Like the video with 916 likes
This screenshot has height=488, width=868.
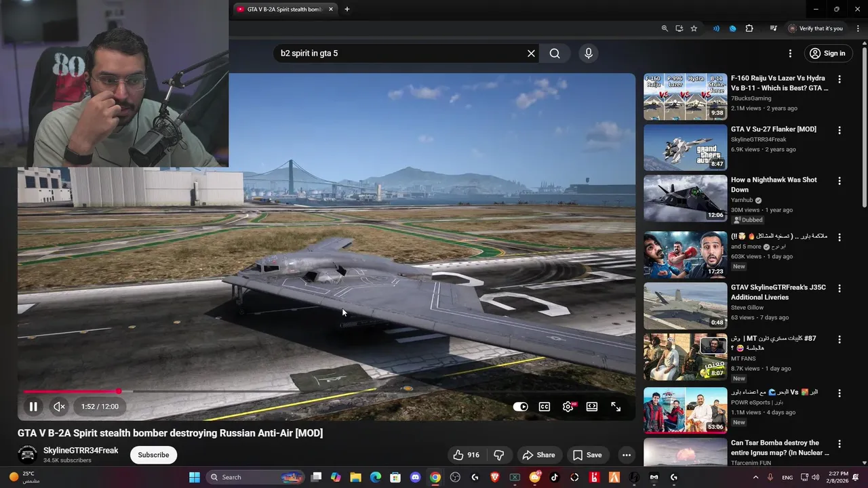click(466, 455)
